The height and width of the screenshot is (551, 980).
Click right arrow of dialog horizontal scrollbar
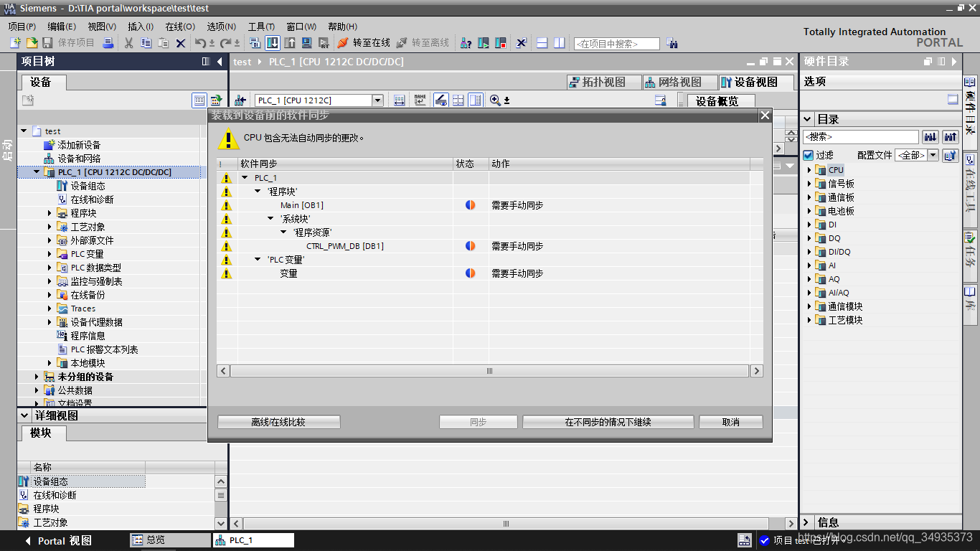coord(756,371)
